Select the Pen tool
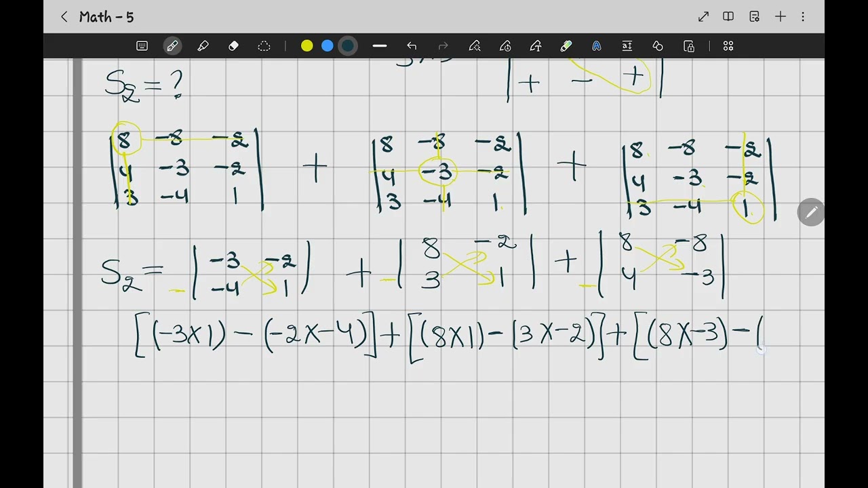868x488 pixels. point(172,46)
